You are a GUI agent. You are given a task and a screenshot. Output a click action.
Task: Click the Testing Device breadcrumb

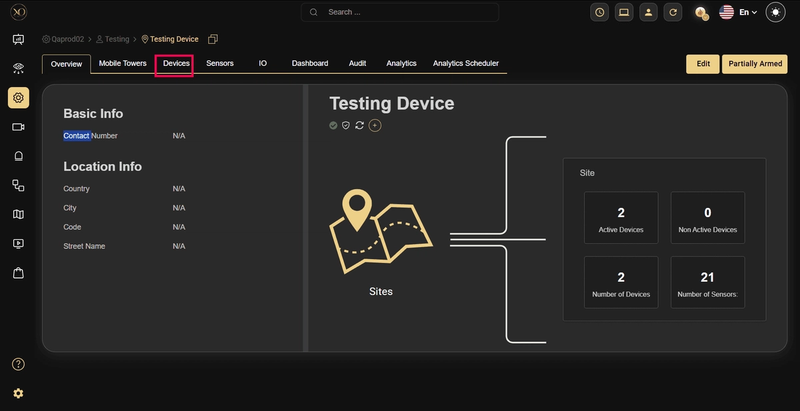tap(170, 39)
